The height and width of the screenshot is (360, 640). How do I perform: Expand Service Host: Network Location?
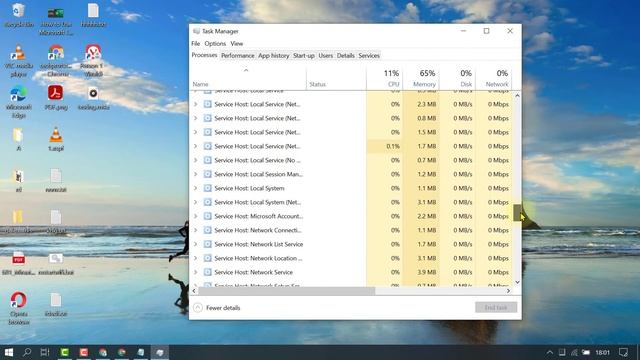coord(196,258)
